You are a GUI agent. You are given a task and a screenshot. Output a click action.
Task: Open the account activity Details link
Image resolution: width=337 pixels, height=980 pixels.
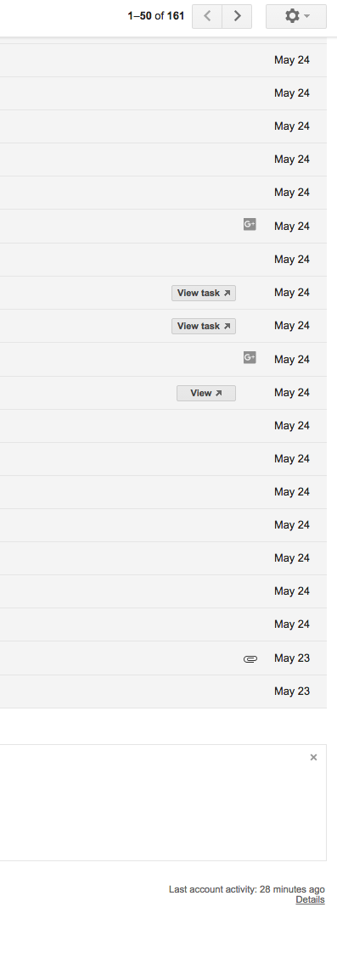tap(310, 900)
